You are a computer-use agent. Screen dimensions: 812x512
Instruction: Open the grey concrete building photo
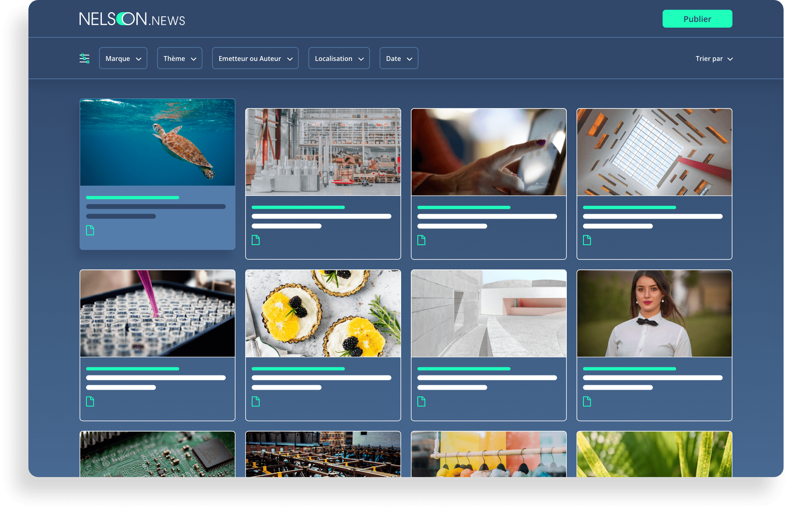coord(489,313)
